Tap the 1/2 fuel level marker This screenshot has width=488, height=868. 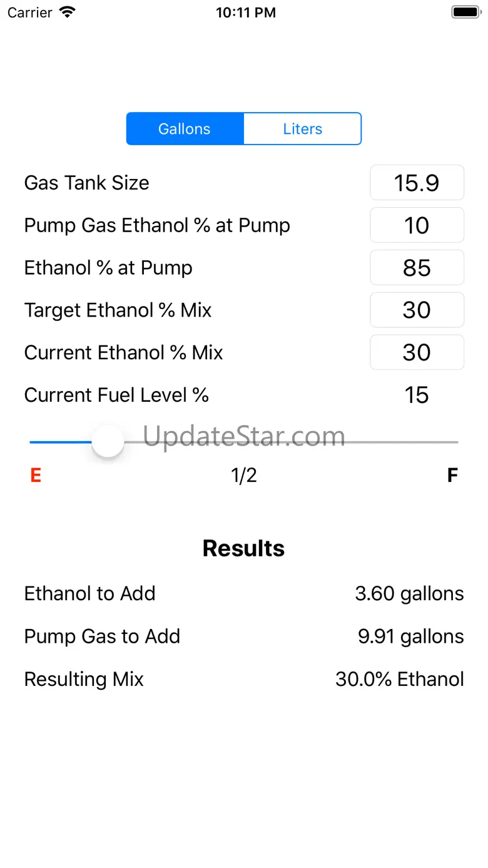[x=244, y=476]
